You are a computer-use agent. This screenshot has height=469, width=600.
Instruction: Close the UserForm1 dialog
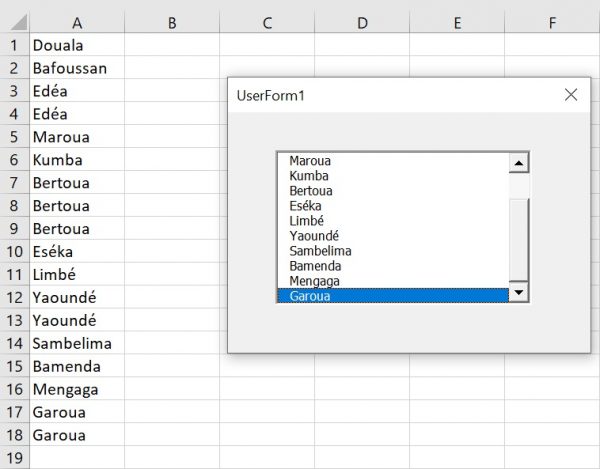(571, 95)
